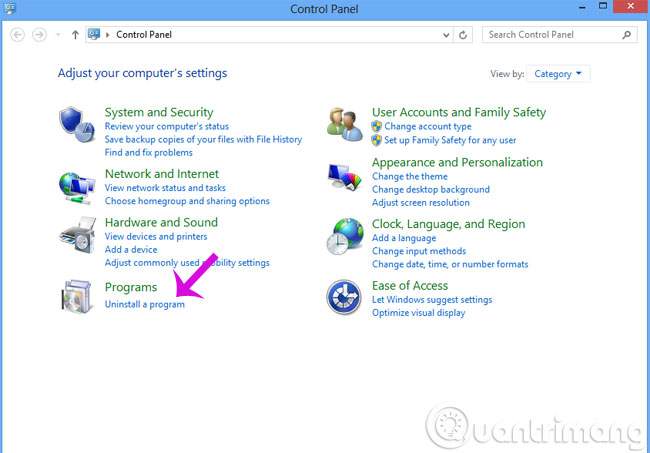Click the Ease of Access circular icon
The width and height of the screenshot is (650, 453).
click(344, 297)
